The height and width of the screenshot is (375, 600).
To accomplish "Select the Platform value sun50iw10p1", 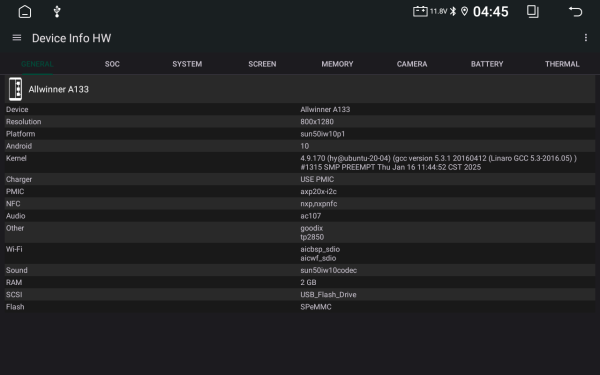I will tap(323, 134).
